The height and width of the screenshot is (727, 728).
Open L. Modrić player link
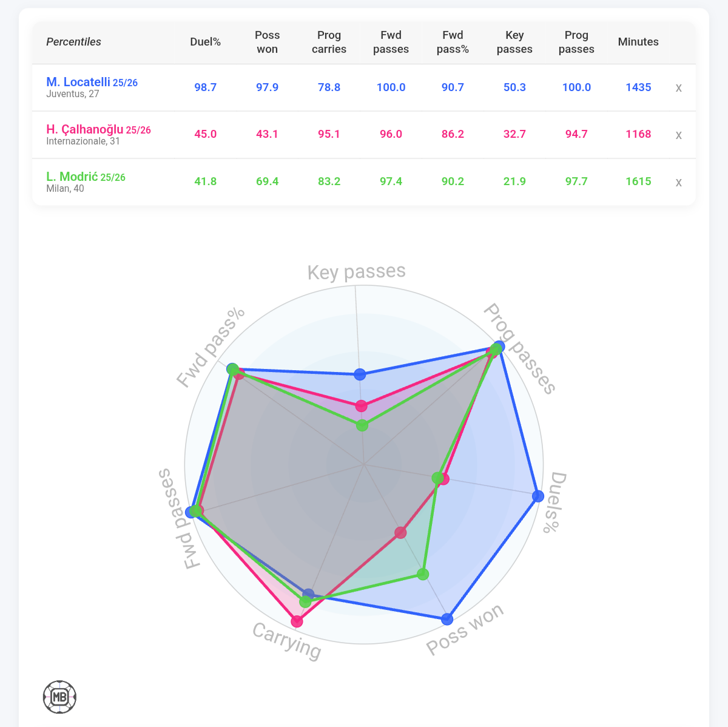tap(72, 177)
